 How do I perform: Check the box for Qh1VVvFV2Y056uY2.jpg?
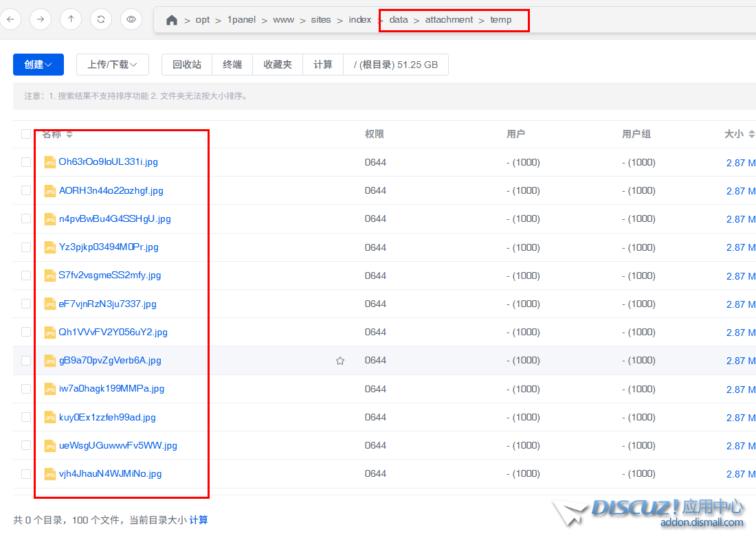pos(26,333)
